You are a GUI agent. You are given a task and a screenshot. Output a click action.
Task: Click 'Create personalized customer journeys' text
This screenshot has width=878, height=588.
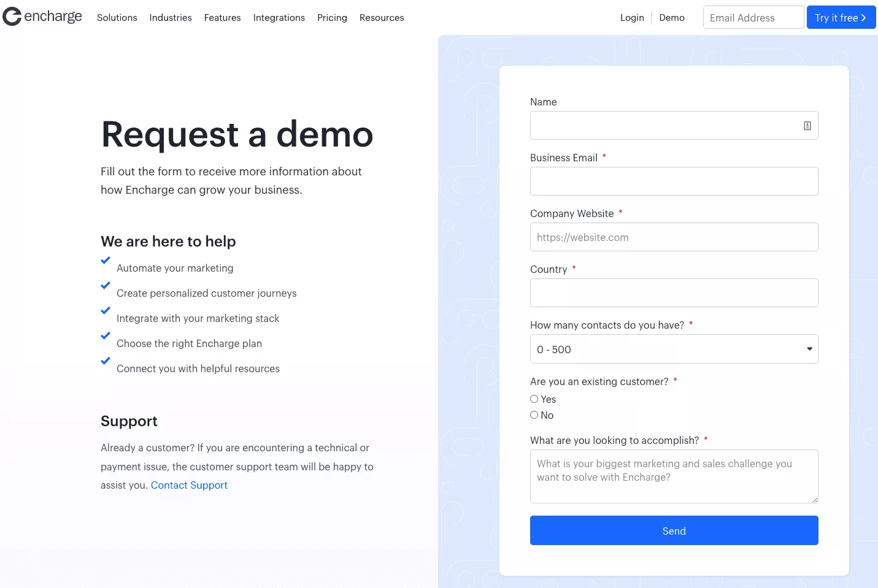206,293
